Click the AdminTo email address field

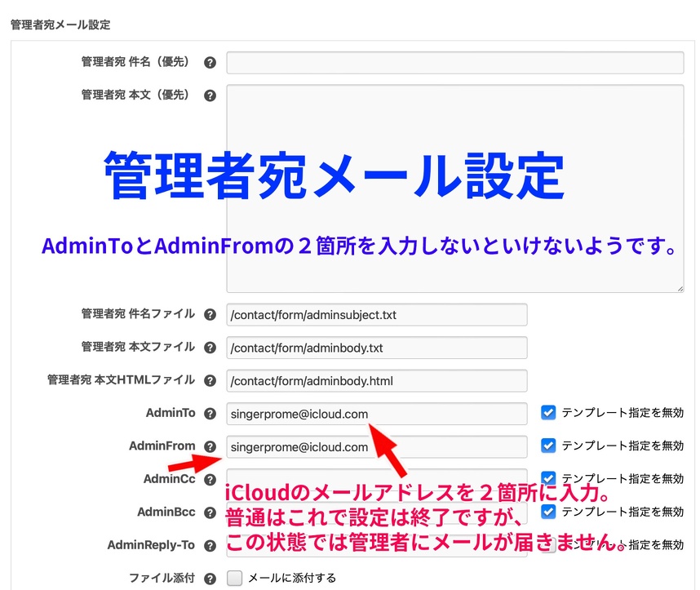(376, 414)
